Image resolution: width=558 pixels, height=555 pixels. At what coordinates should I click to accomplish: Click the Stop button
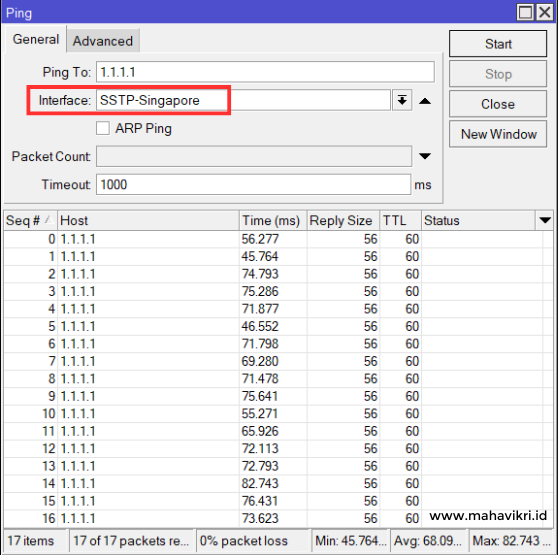coord(498,74)
